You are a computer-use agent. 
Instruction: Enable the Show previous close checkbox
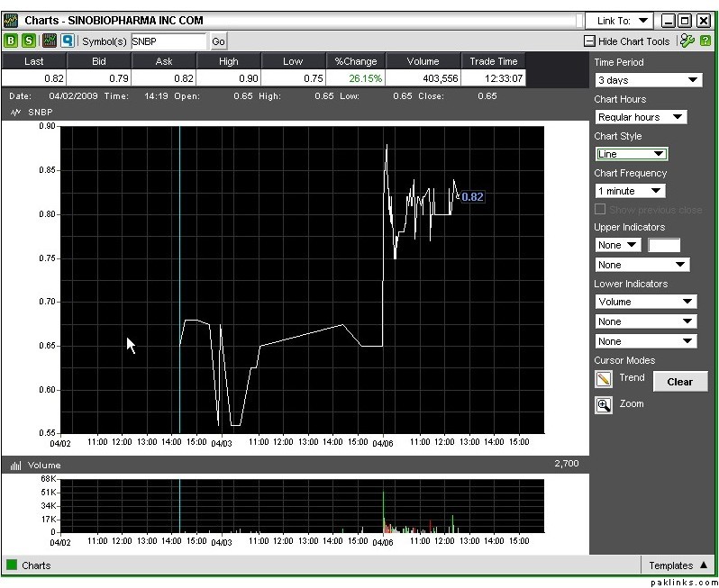[601, 210]
